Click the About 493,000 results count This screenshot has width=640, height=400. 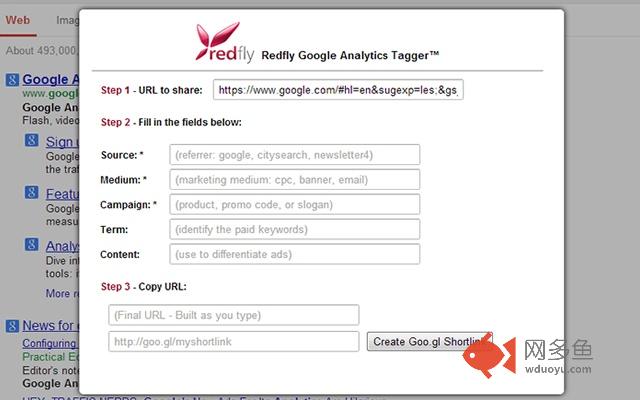(42, 51)
